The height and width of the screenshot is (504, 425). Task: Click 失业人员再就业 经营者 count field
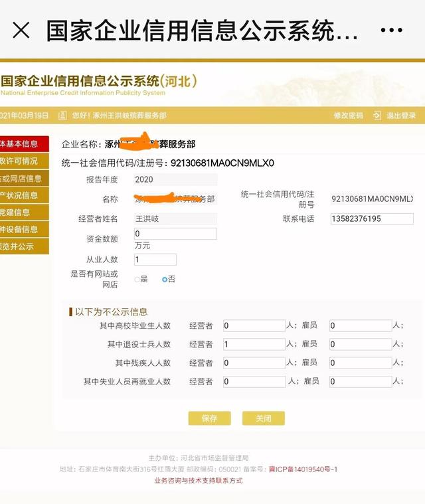[x=254, y=382]
